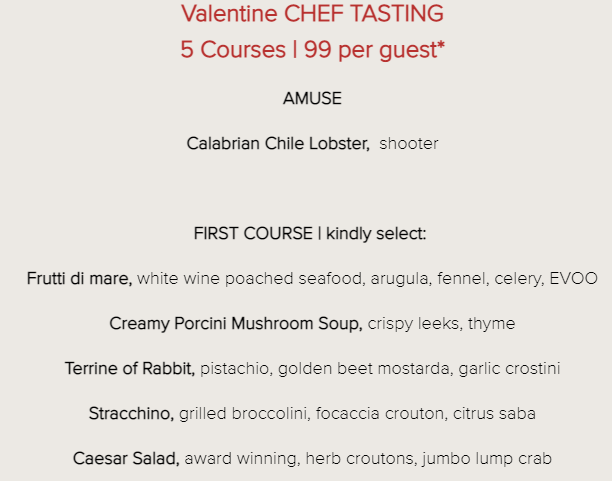Click the EVOO text at line end

(573, 279)
